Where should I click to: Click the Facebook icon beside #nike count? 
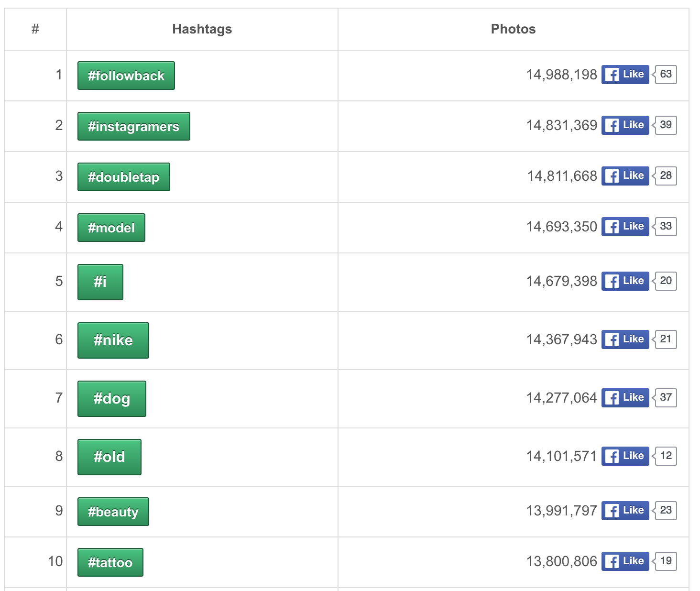[x=612, y=339]
